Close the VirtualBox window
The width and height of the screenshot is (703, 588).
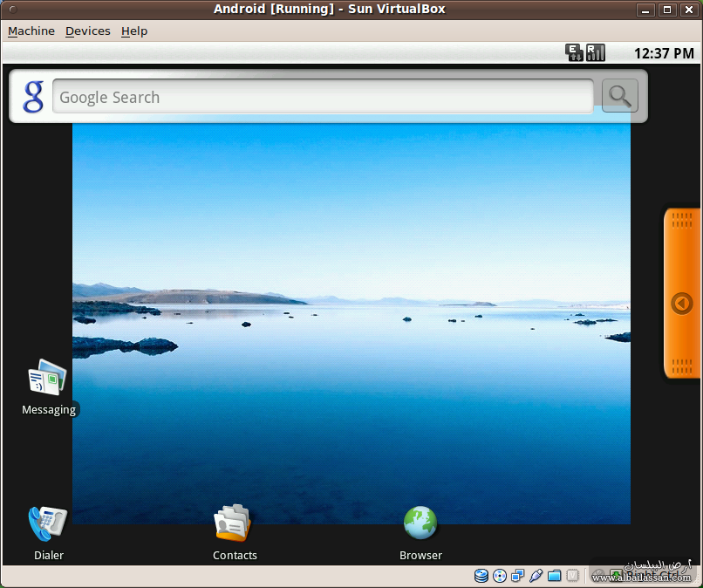coord(689,10)
